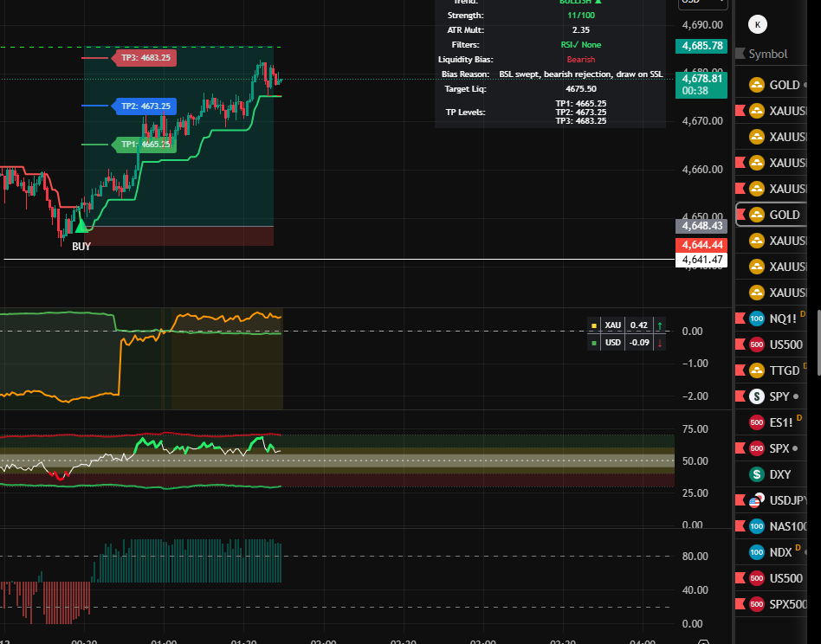Click the NDX blue 100 logo icon
This screenshot has width=821, height=644.
[757, 552]
